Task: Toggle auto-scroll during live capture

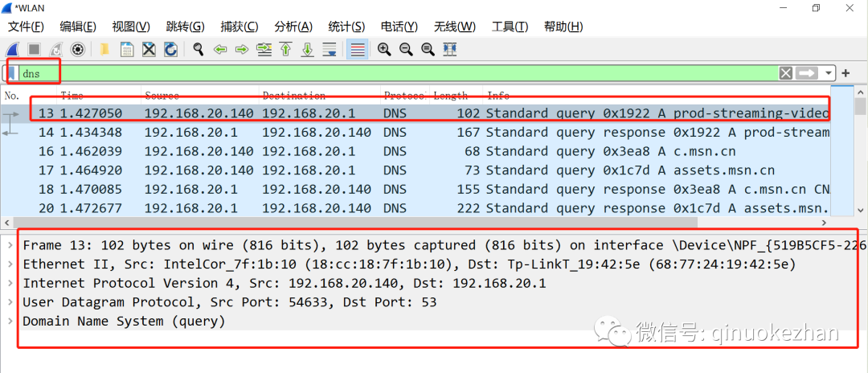Action: (330, 49)
